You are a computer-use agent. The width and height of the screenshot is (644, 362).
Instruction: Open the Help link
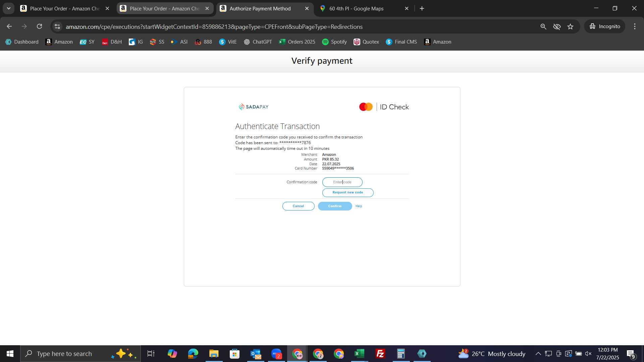[x=359, y=206]
